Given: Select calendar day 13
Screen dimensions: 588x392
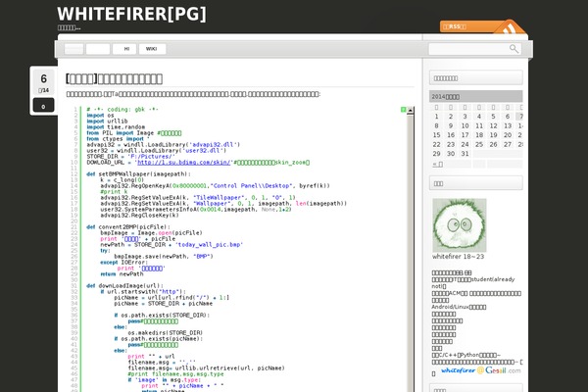Looking at the screenshot, I should tap(508, 126).
